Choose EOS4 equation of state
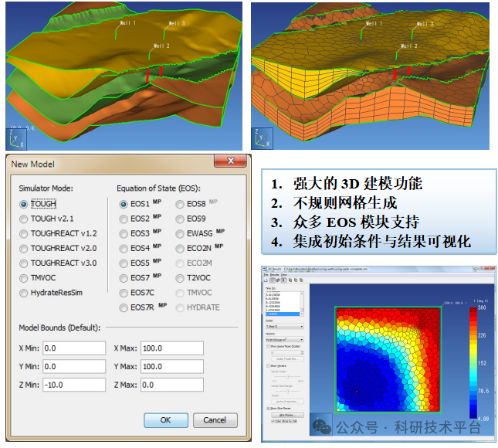 124,249
